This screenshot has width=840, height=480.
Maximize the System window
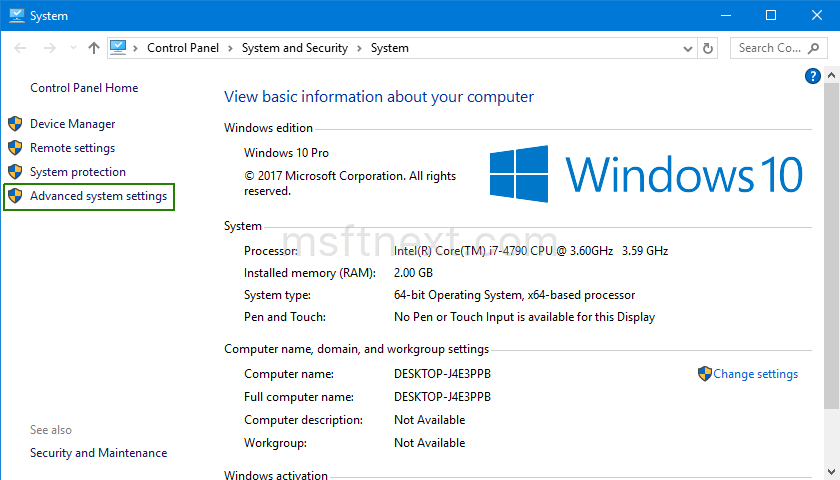771,16
